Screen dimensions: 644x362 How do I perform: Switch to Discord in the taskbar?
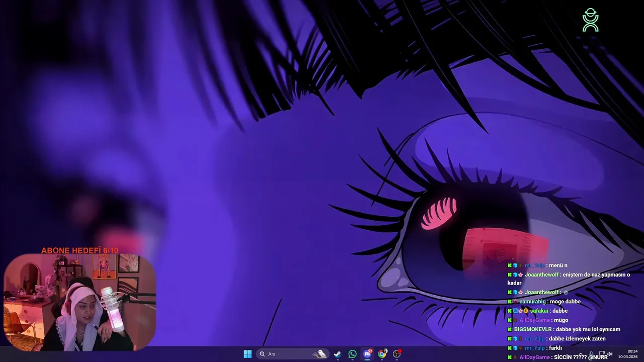coord(367,354)
